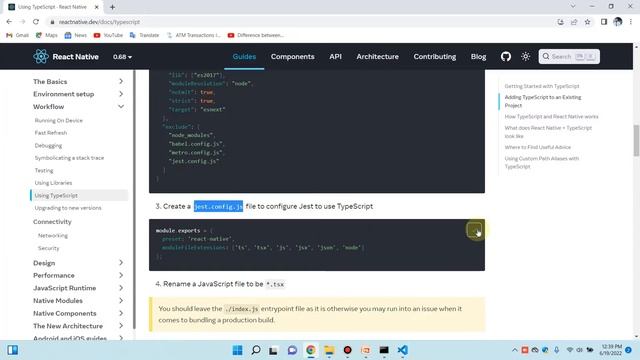Reload the page with refresh icon
The height and width of the screenshot is (360, 640).
[x=36, y=22]
